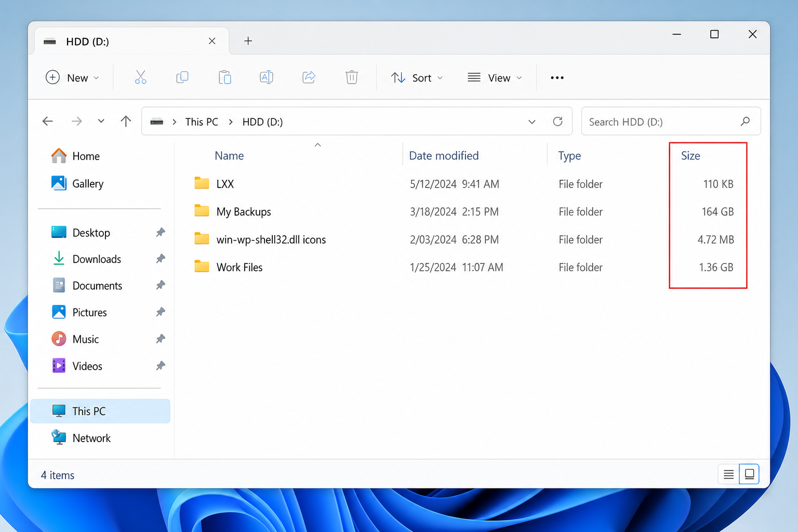
Task: Click the drive icon in address bar
Action: 157,122
